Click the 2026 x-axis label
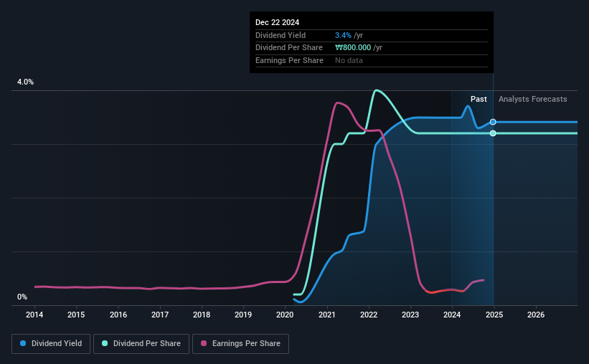This screenshot has width=589, height=364. 536,315
